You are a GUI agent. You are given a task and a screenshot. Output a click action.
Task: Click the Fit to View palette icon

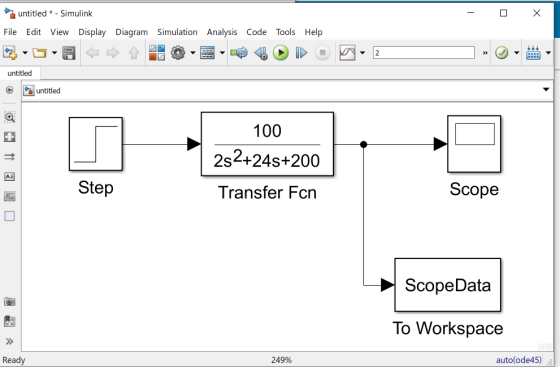[x=10, y=137]
